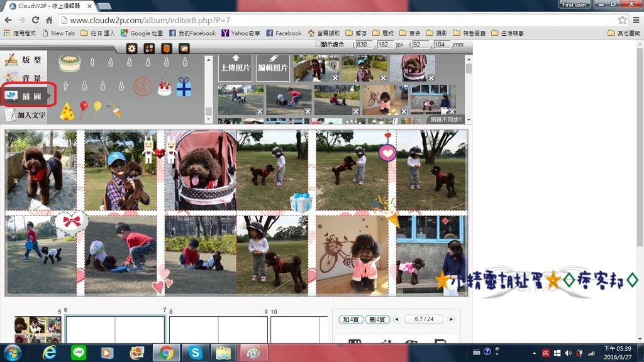Open the Google 地圖 bookmark

[x=142, y=33]
